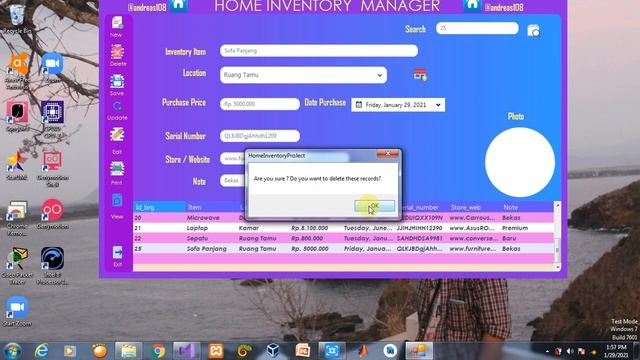This screenshot has width=640, height=360.
Task: Select the Sepatu row in the table
Action: [x=343, y=238]
